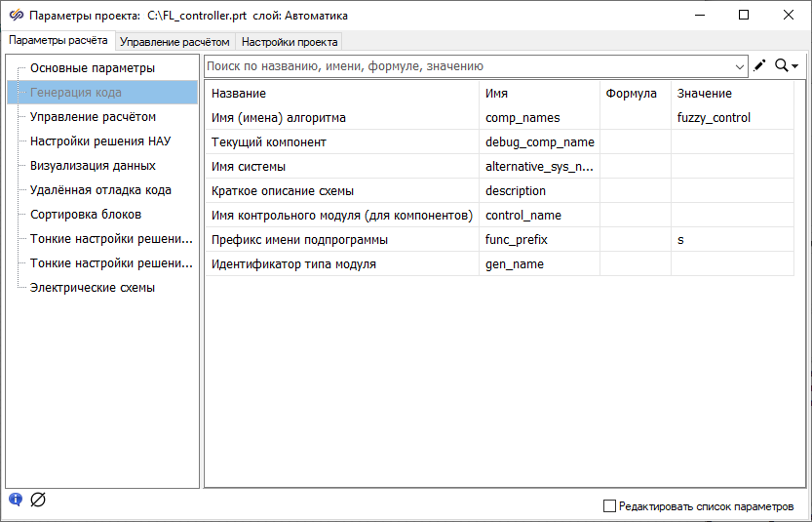The image size is (812, 522).
Task: Click the magnifier search icon
Action: pyautogui.click(x=781, y=66)
